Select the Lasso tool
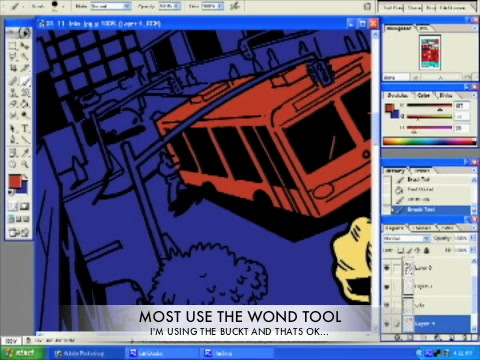 [x=13, y=57]
